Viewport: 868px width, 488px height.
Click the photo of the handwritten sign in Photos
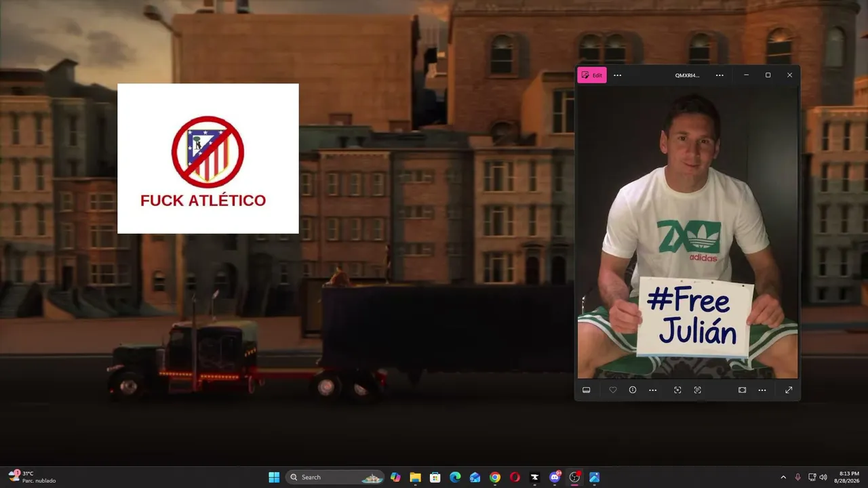point(688,232)
